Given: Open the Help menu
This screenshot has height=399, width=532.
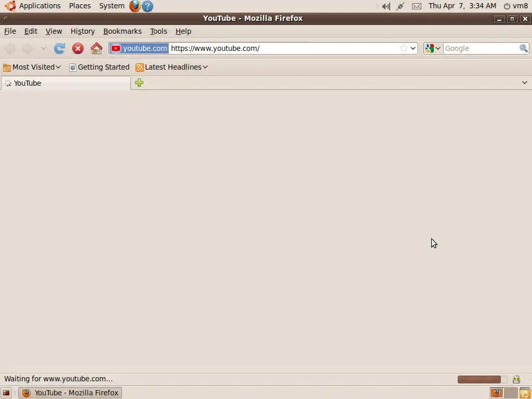Looking at the screenshot, I should pyautogui.click(x=183, y=31).
